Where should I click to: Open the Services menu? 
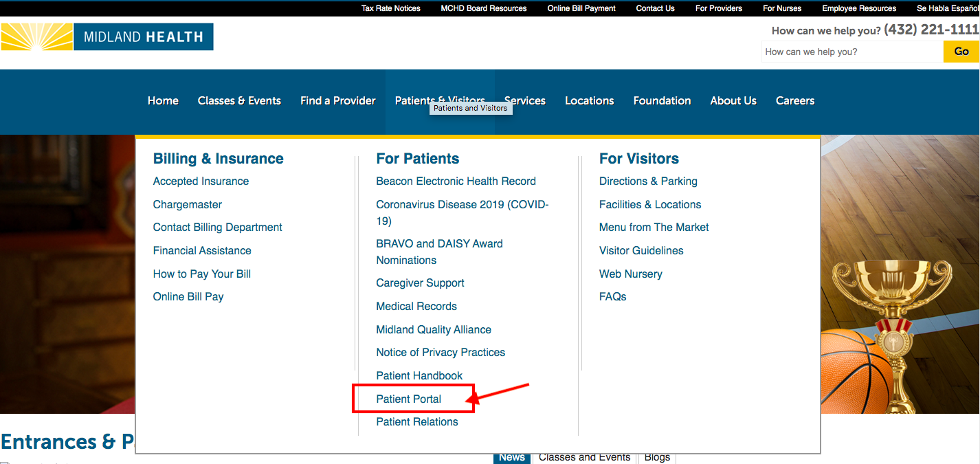pyautogui.click(x=525, y=100)
